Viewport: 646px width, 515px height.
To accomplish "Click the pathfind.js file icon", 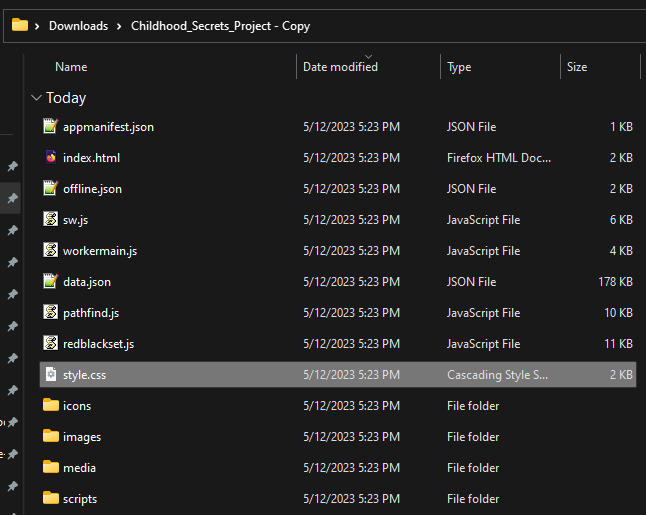I will pyautogui.click(x=51, y=313).
